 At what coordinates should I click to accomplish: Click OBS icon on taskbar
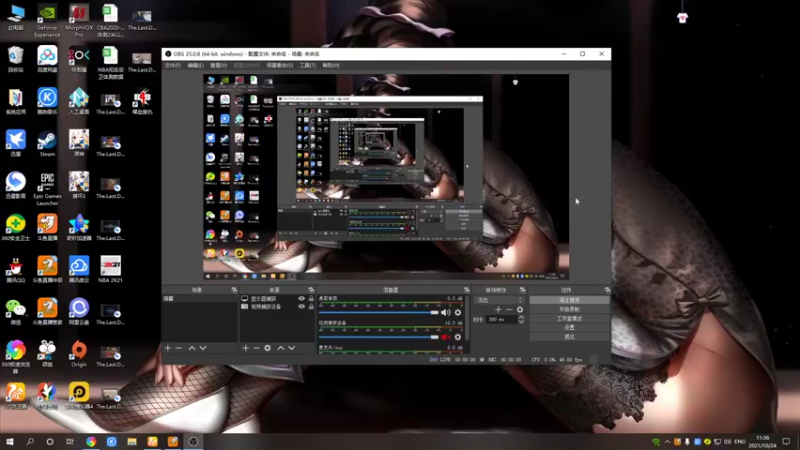tap(193, 441)
